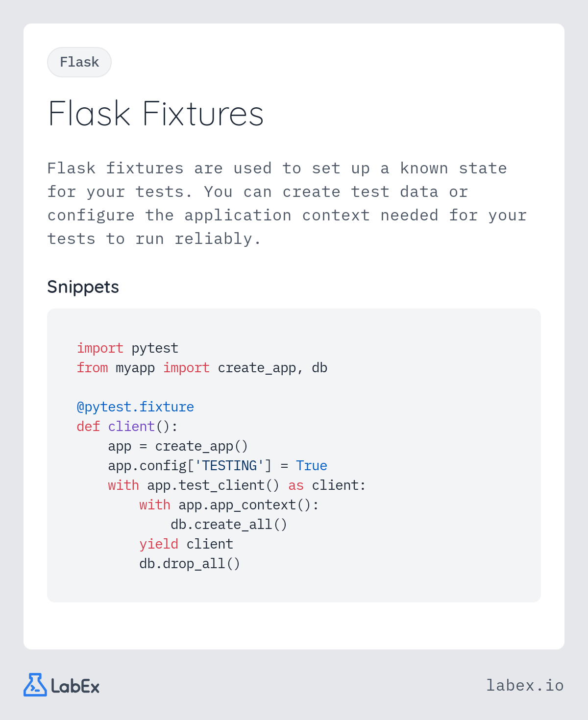
Task: Click 'with app.test_client() as client' line
Action: pos(237,485)
